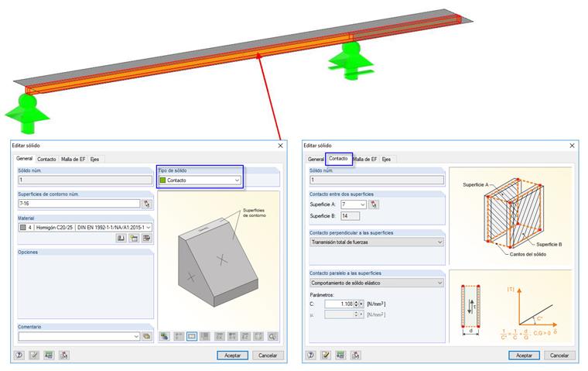Click Superficies de contorno field containing 7-16
Screen dimensions: 588x371
coord(79,204)
